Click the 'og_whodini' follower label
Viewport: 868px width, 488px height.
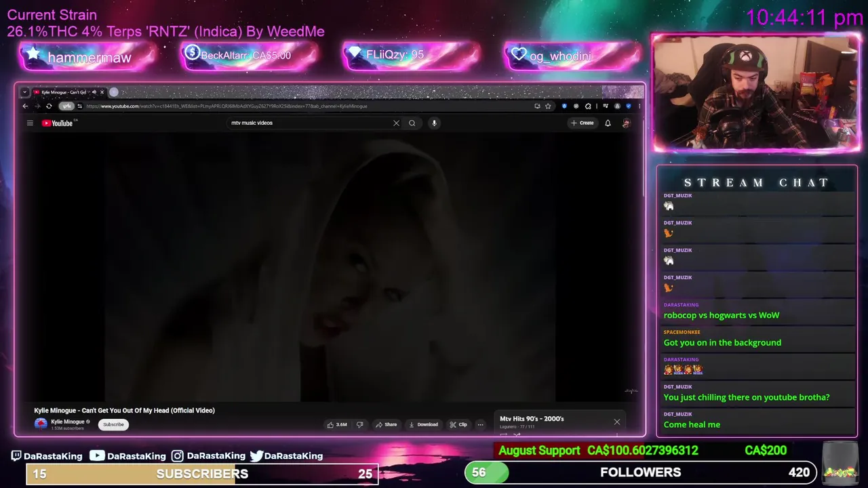tap(560, 56)
